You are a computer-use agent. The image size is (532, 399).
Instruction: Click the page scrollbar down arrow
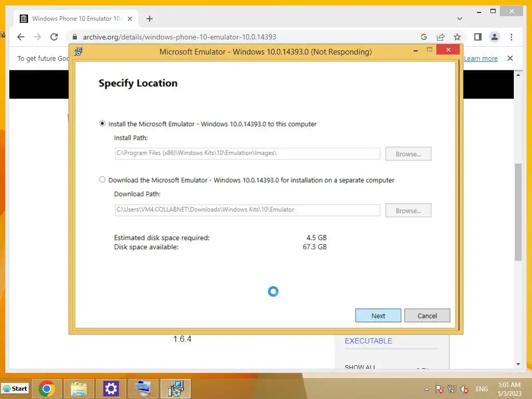click(x=518, y=364)
